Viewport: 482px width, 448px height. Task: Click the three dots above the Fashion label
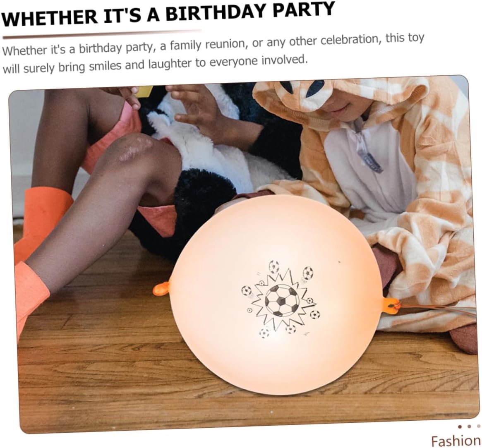(469, 426)
